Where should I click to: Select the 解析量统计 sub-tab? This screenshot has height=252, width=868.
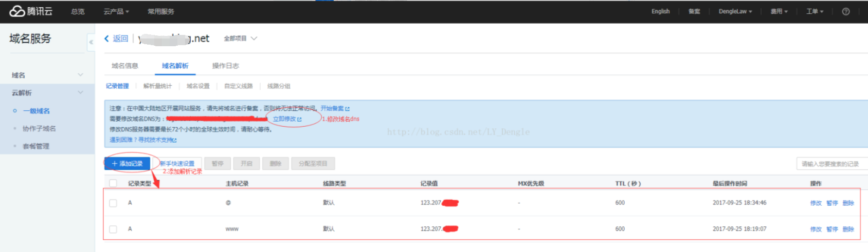[157, 86]
